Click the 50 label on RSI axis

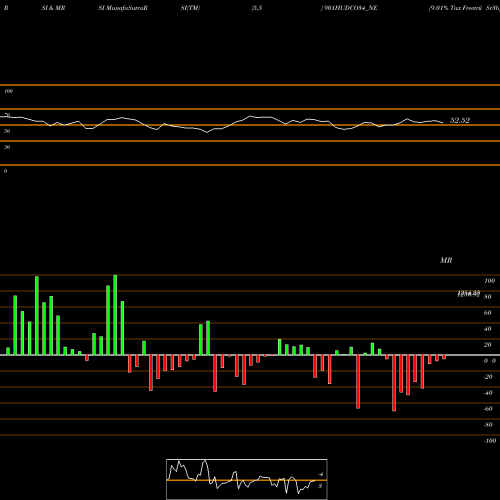pos(7,131)
